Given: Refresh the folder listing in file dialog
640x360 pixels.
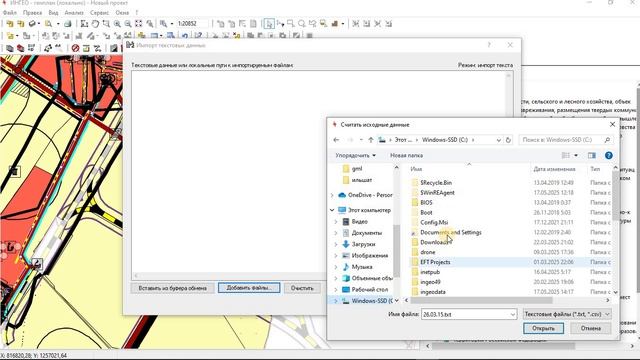Looking at the screenshot, I should click(508, 140).
